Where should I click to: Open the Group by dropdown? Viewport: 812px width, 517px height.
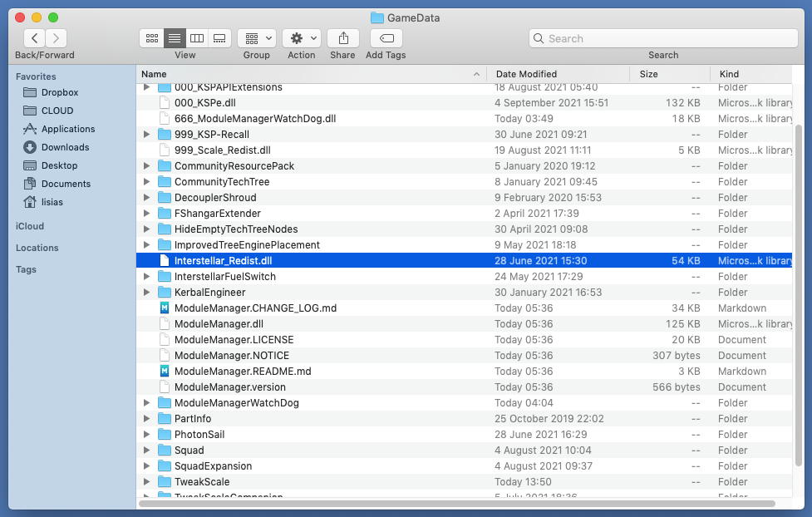[x=257, y=38]
